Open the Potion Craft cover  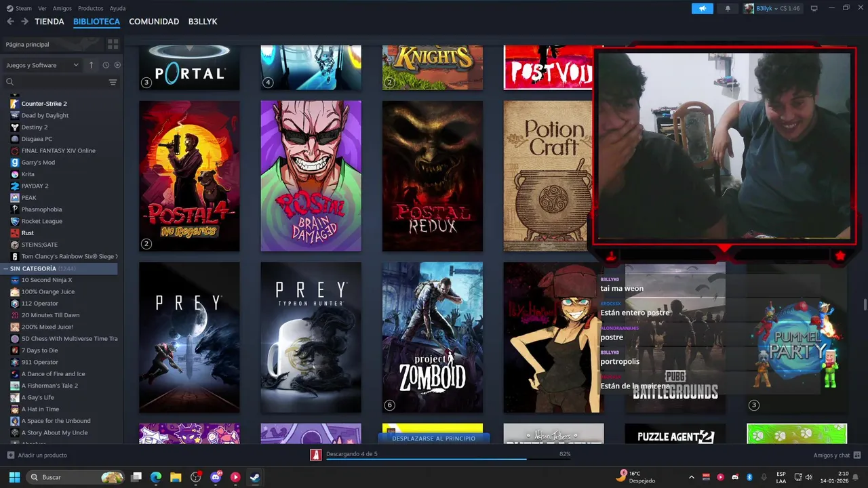point(548,176)
